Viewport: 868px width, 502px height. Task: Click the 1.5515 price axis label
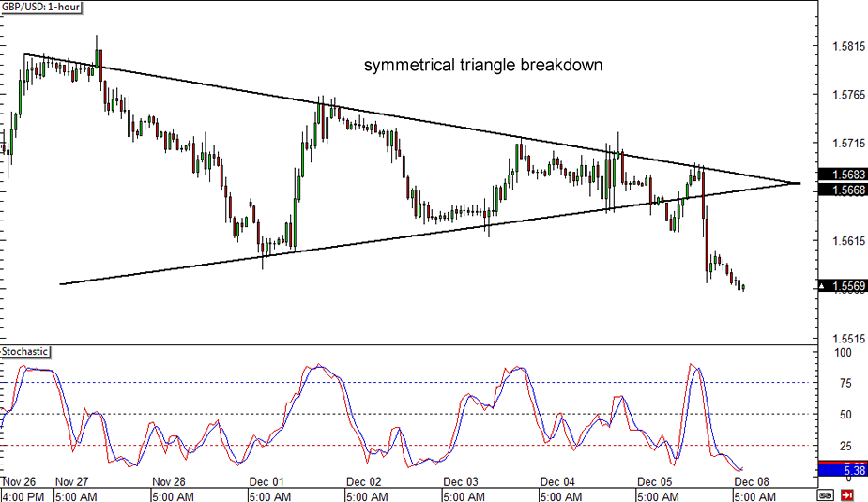[x=848, y=338]
